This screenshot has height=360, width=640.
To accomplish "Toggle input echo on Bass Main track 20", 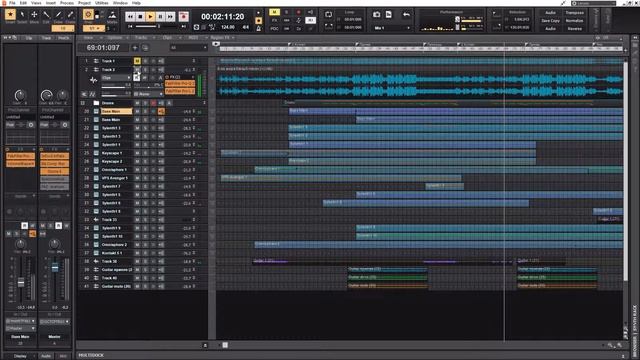I will [161, 111].
